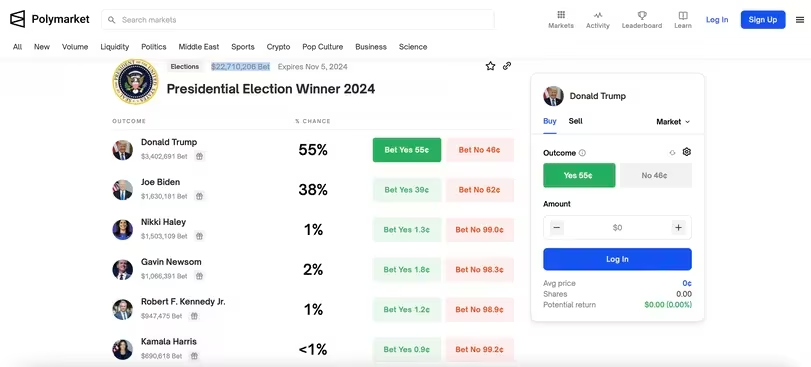This screenshot has height=367, width=811.
Task: Open the Learn book icon
Action: click(x=683, y=15)
